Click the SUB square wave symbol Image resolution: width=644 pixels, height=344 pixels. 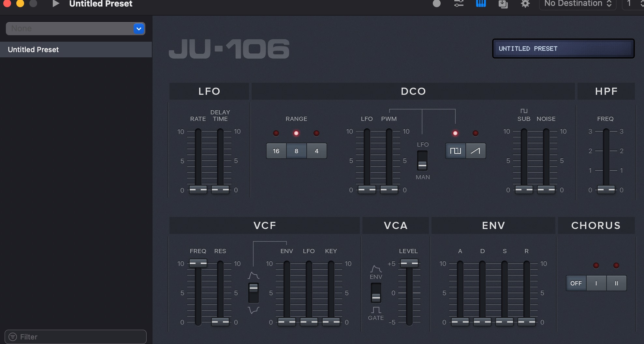tap(524, 111)
